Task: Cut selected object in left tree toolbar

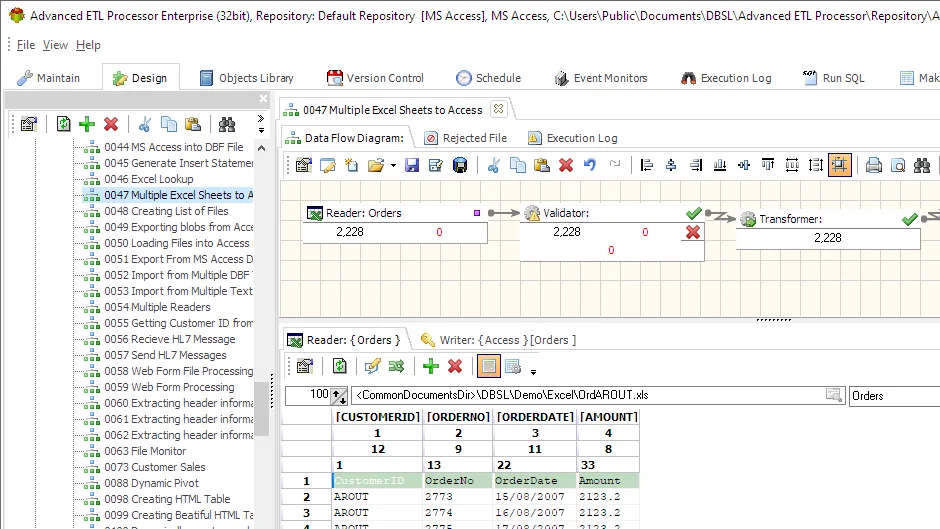Action: [144, 124]
